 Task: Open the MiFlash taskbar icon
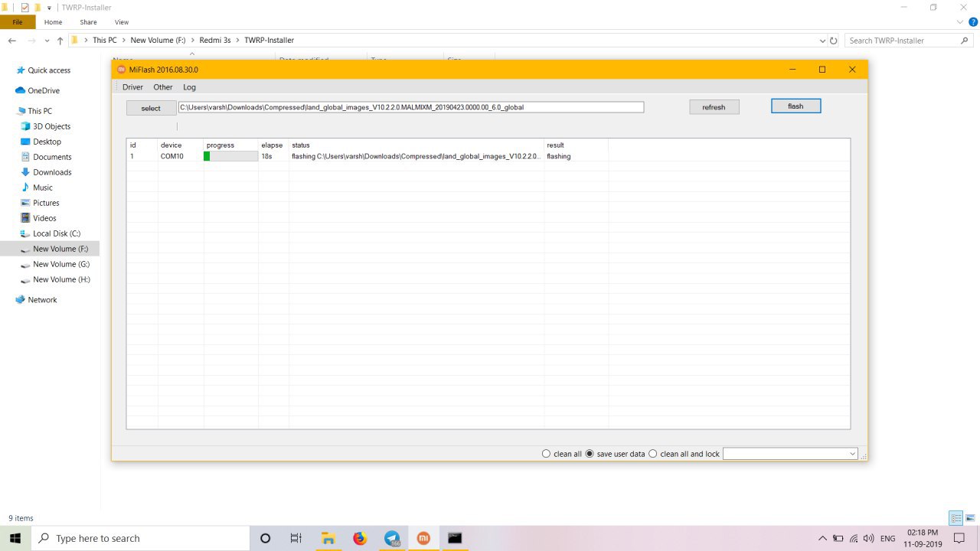423,538
